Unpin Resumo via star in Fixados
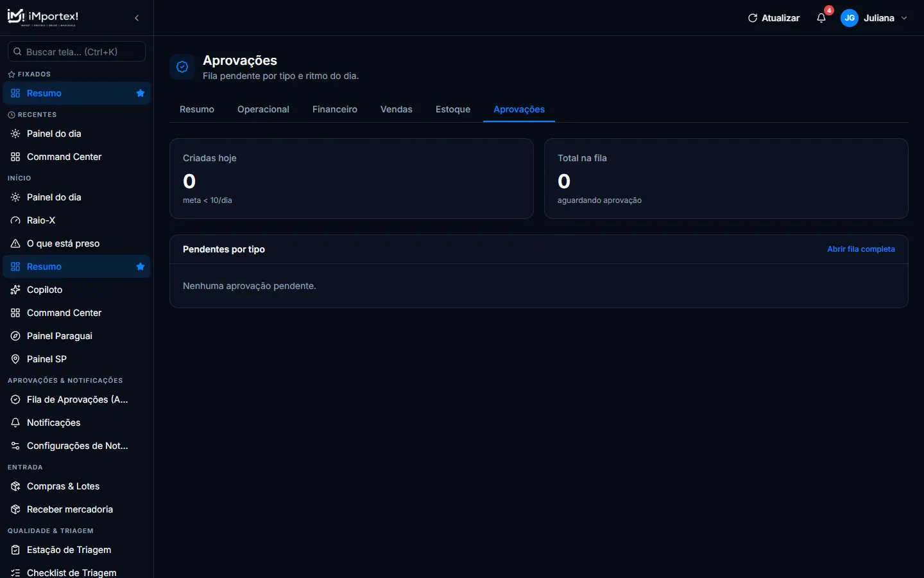The height and width of the screenshot is (578, 924). (141, 93)
